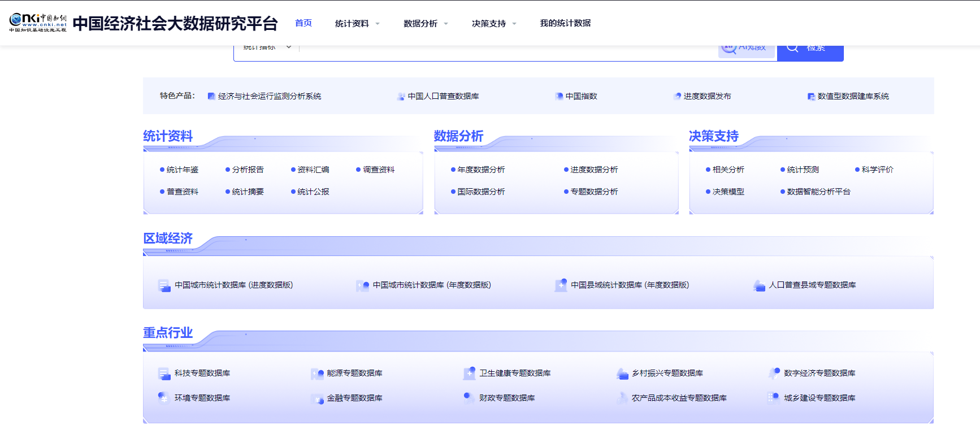Click the 卫生健康专题数据库 icon
Viewport: 980px width, 434px height.
(x=469, y=374)
